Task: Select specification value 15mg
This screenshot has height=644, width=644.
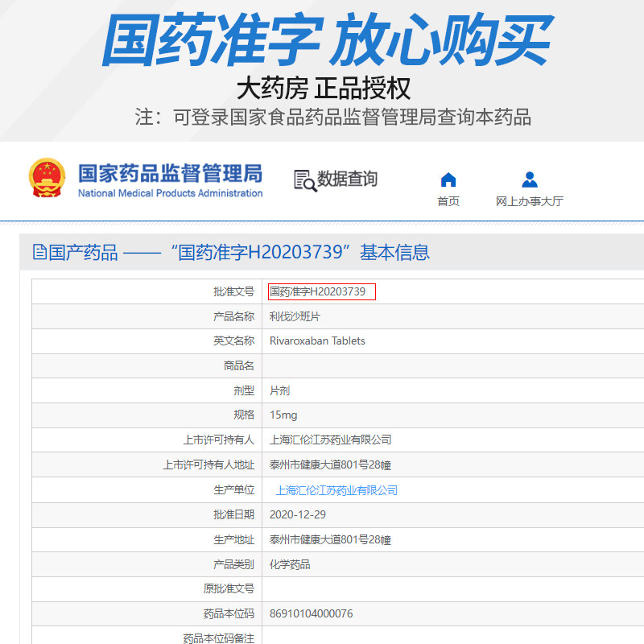Action: 283,415
